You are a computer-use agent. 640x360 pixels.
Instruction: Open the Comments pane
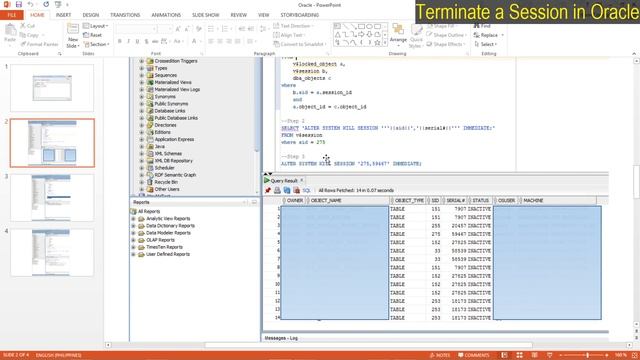click(x=473, y=355)
